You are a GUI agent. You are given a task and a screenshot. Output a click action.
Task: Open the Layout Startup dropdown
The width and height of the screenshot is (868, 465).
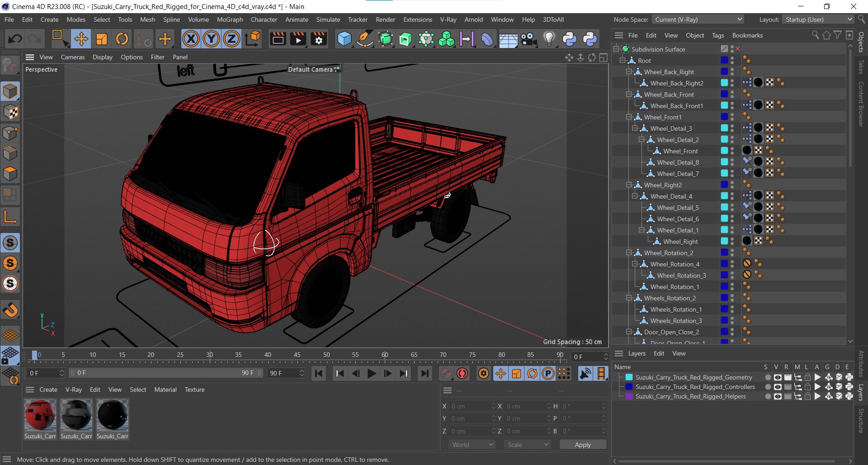[x=818, y=19]
